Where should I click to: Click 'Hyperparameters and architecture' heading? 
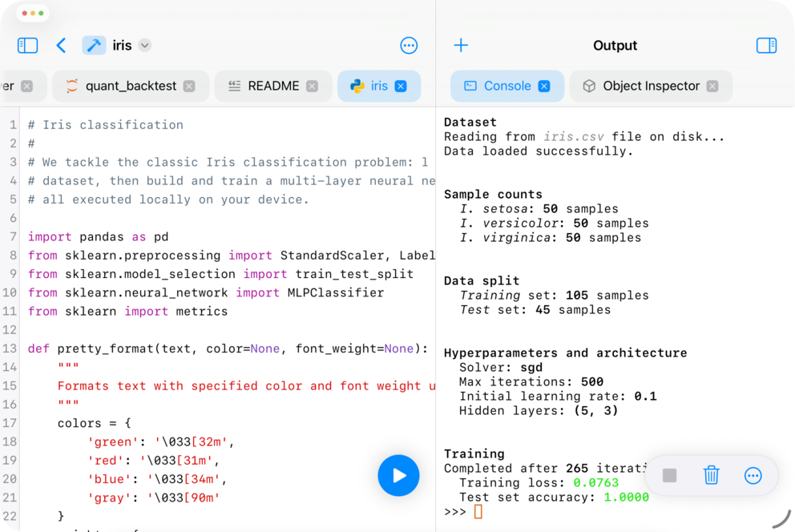(x=565, y=353)
